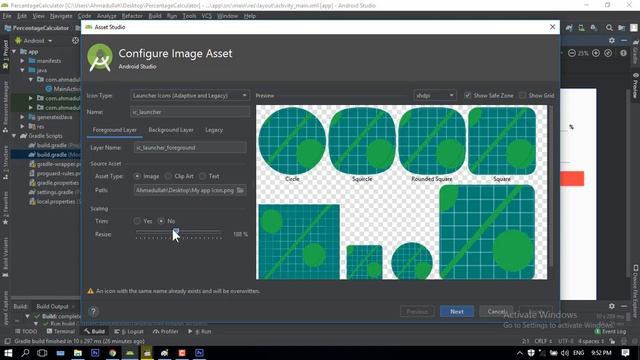This screenshot has width=640, height=360.
Task: Select the Clip Art asset type radio
Action: [x=168, y=176]
